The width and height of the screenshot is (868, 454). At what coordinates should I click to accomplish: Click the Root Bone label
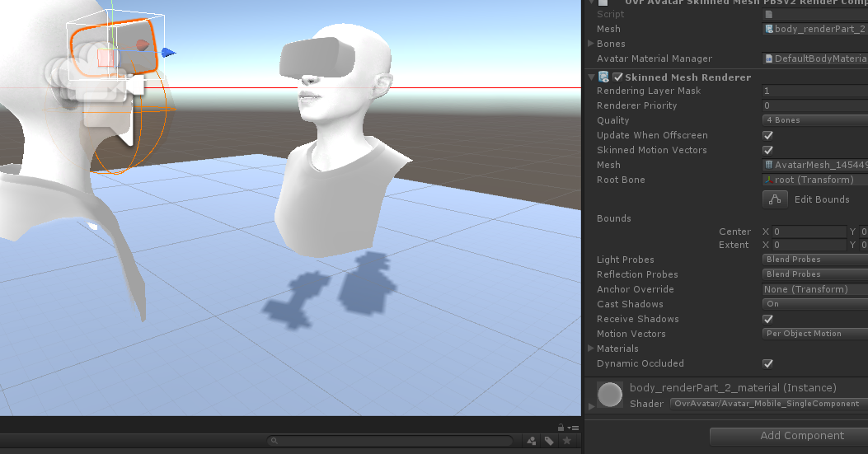[x=621, y=180]
